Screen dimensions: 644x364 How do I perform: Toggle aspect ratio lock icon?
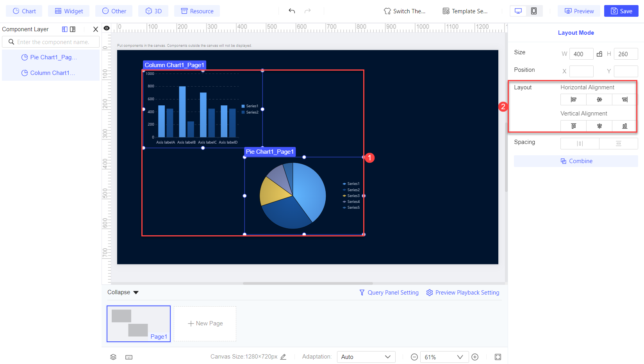pyautogui.click(x=599, y=54)
